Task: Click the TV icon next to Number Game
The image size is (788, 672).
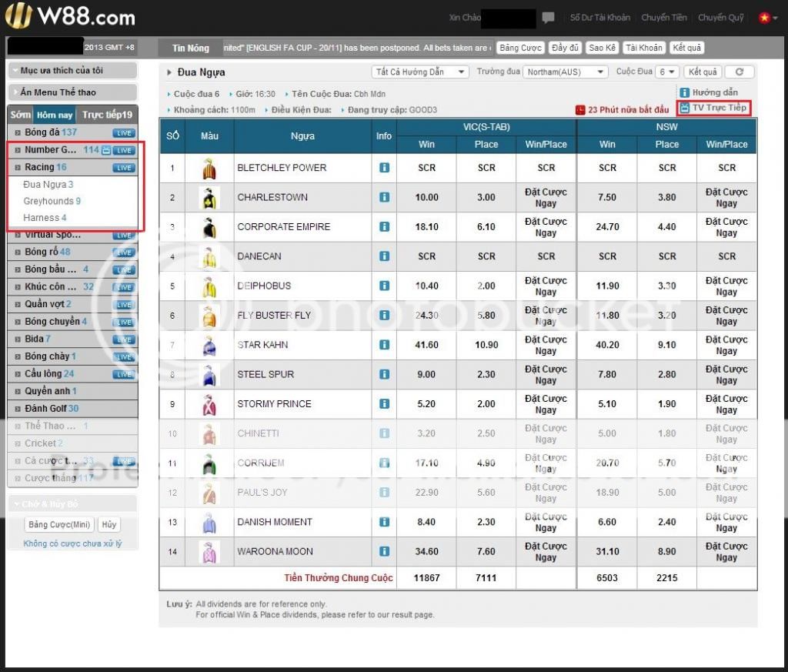Action: click(x=106, y=150)
